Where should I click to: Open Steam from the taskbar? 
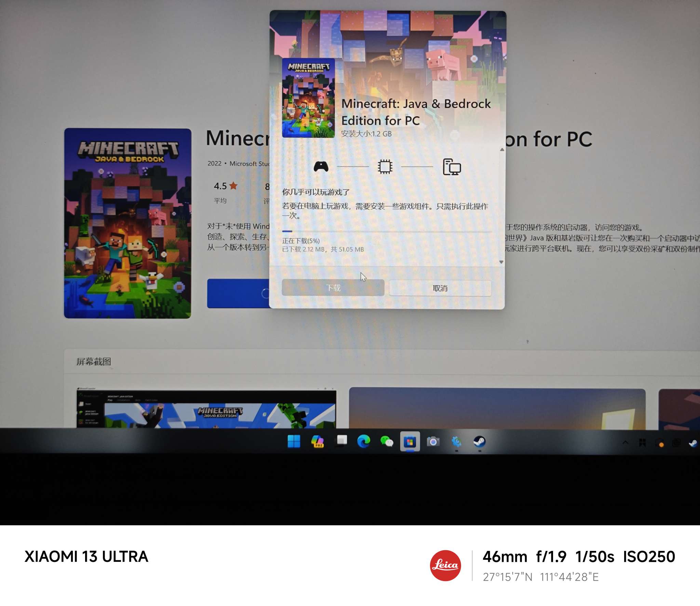pos(479,442)
